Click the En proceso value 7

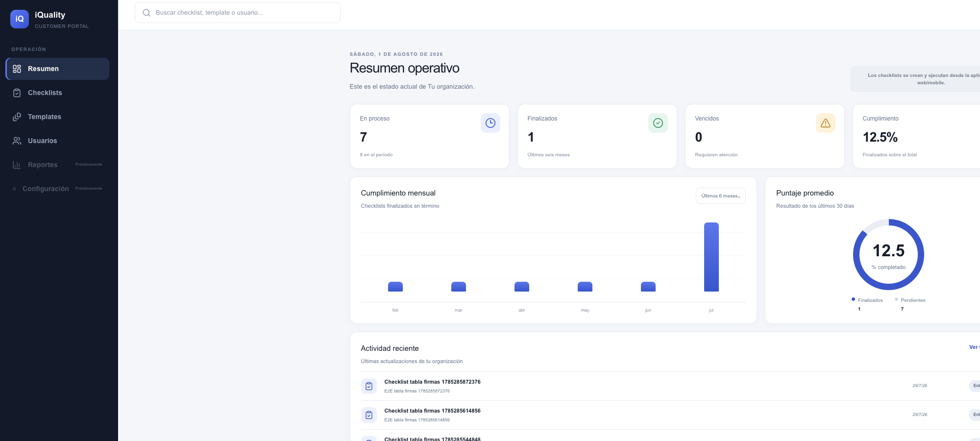364,138
